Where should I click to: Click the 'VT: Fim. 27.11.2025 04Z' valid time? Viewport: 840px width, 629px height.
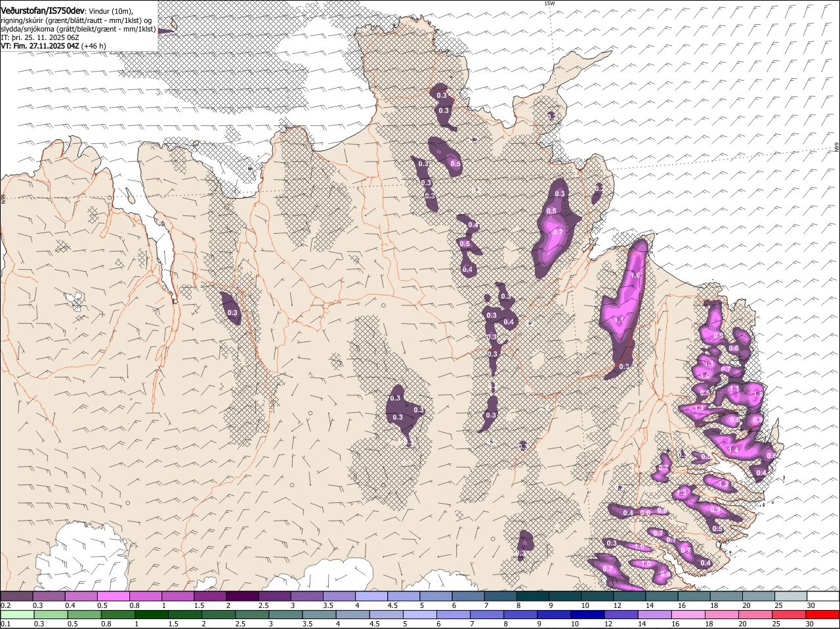(40, 46)
